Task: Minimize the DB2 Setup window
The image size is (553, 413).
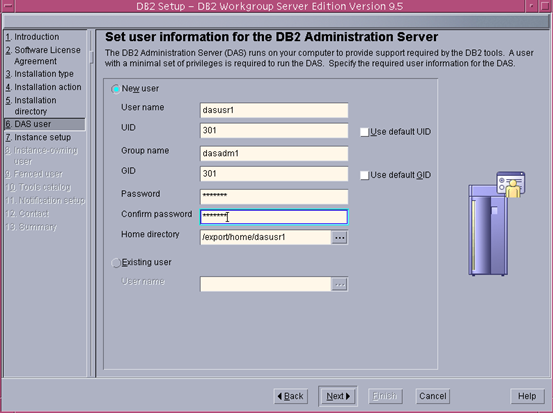Action: coord(531,6)
